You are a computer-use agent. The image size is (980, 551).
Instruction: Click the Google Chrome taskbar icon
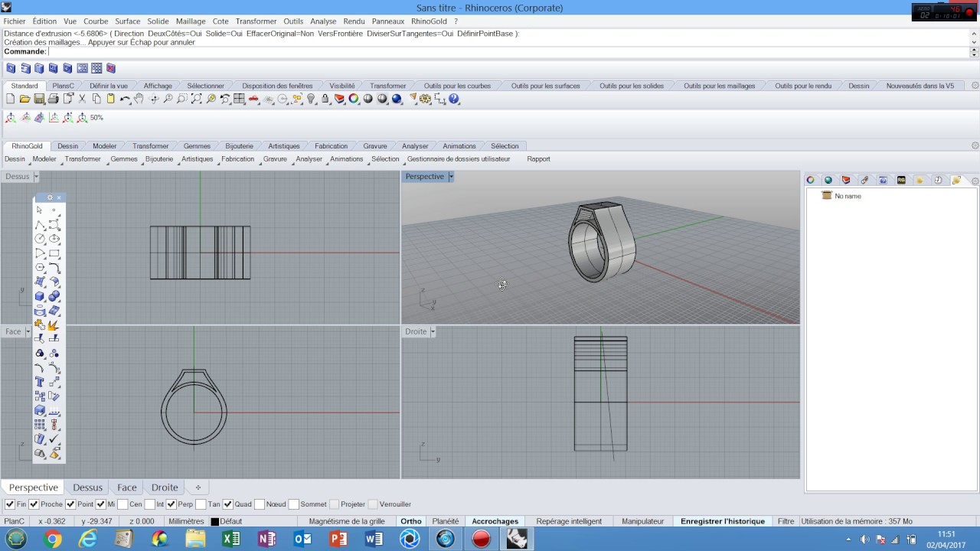[53, 539]
